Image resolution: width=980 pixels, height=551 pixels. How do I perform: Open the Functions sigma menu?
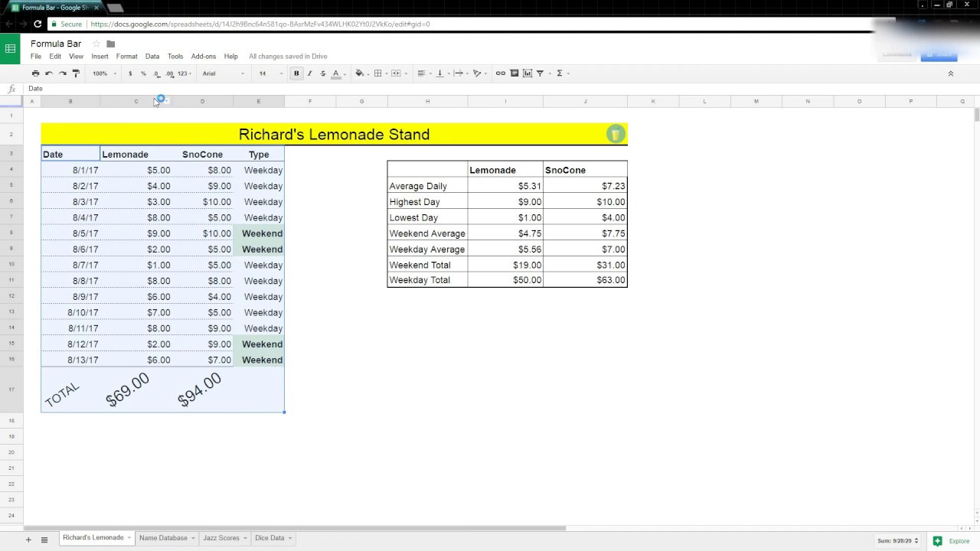point(560,73)
